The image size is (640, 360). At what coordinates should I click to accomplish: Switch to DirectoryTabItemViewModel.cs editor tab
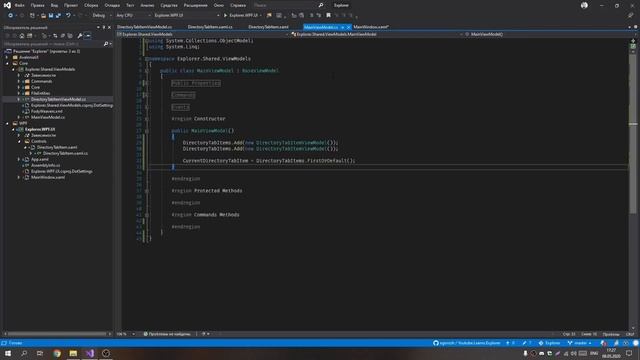tap(144, 27)
